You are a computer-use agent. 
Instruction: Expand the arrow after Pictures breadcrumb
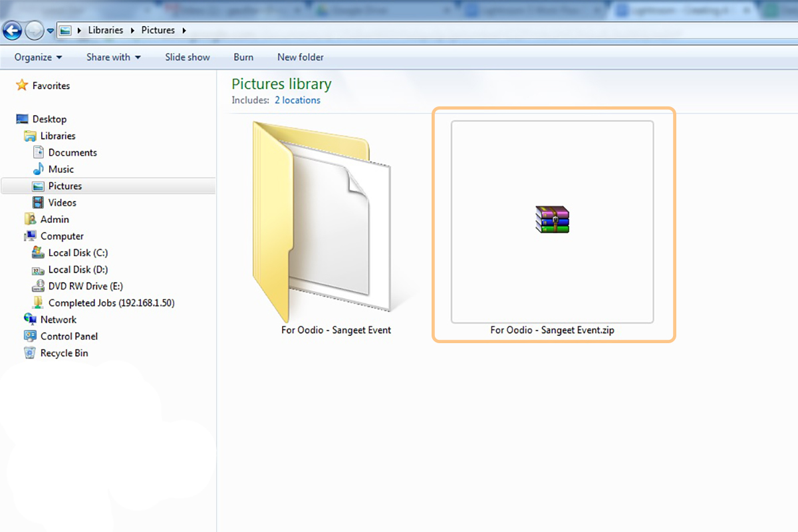pyautogui.click(x=184, y=31)
